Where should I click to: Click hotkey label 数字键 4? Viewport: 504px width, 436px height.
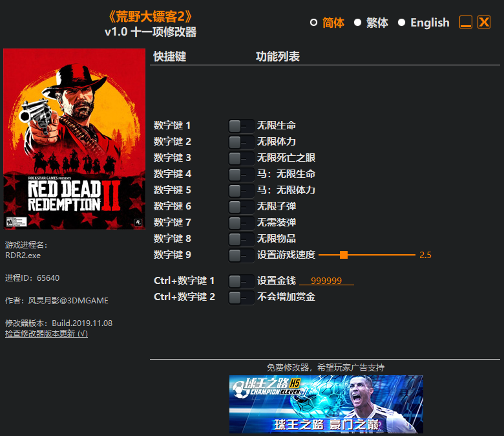[x=173, y=174]
